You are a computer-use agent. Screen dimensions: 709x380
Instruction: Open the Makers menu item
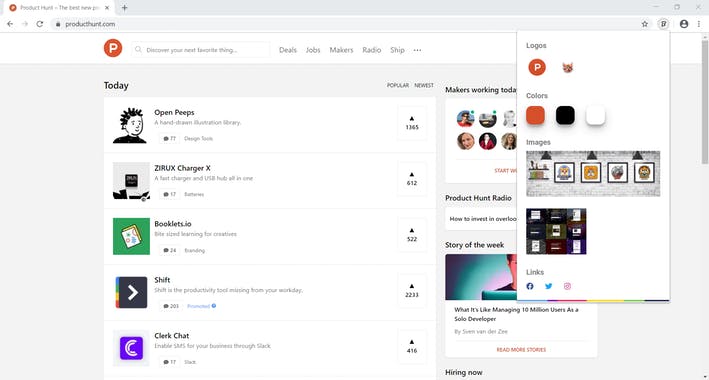coord(341,50)
